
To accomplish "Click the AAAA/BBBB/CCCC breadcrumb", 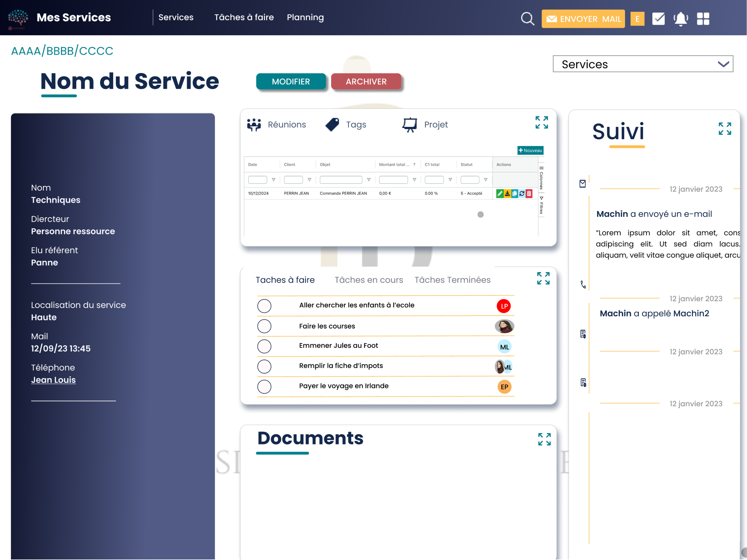I will click(62, 51).
